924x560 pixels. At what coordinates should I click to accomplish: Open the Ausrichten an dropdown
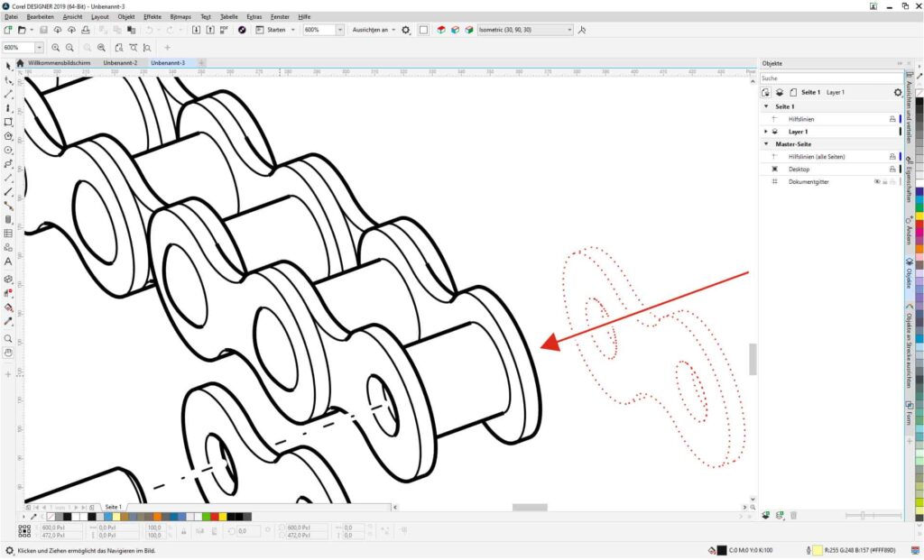click(393, 30)
